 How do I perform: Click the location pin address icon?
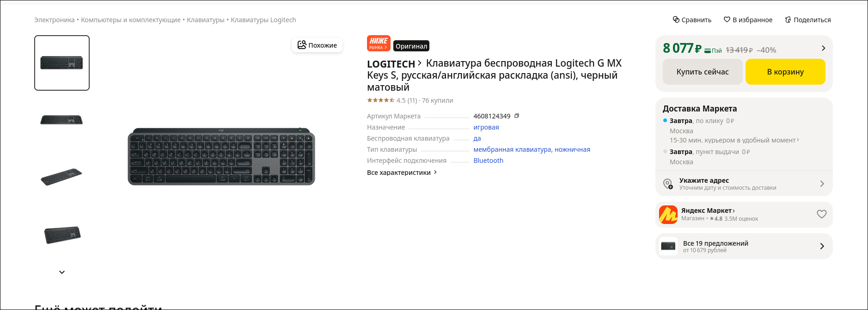coord(668,184)
